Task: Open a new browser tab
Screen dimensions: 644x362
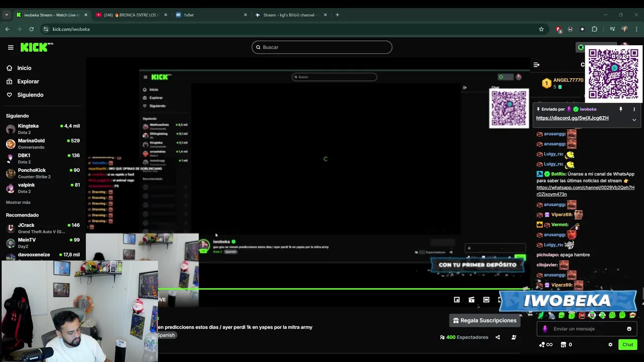Action: coord(337,15)
